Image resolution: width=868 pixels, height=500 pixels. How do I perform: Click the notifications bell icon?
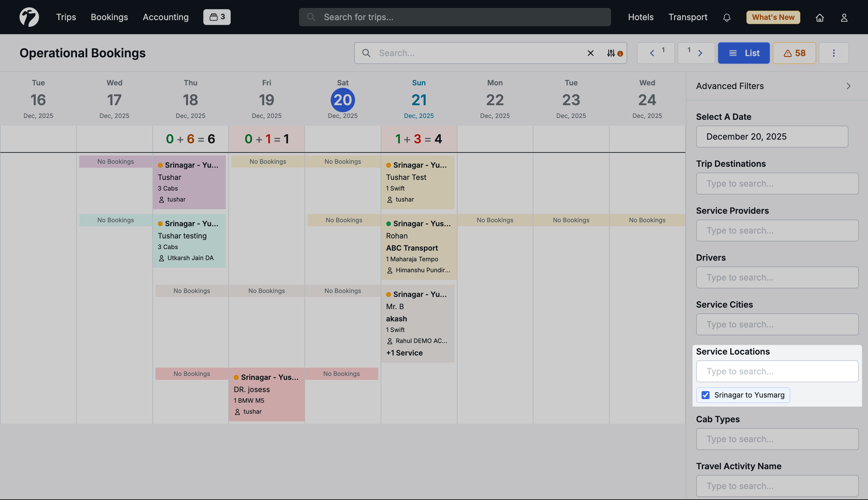tap(727, 17)
